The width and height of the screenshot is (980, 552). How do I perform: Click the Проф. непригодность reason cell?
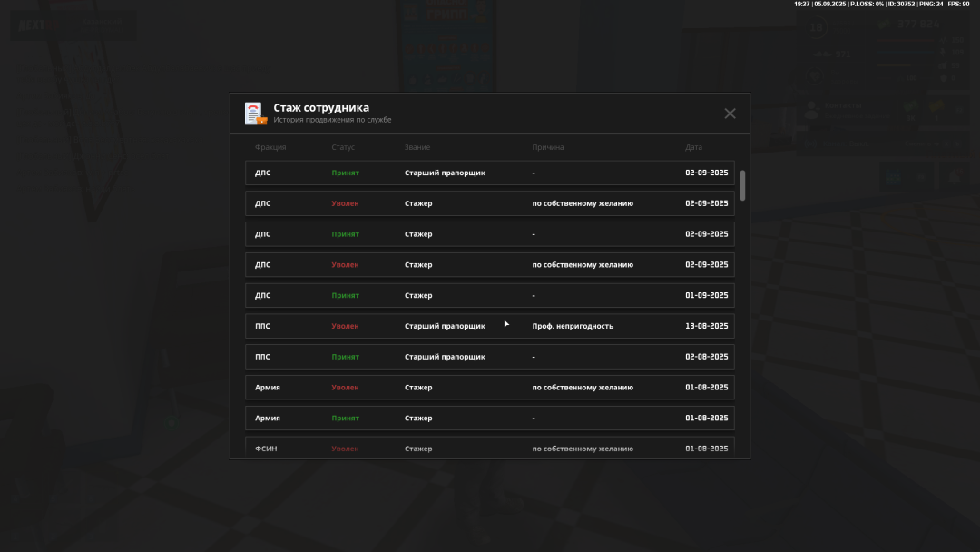click(x=573, y=326)
